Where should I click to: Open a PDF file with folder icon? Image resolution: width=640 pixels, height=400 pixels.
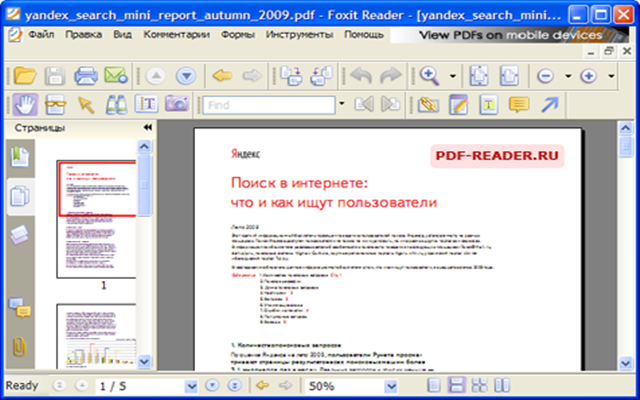[x=25, y=76]
